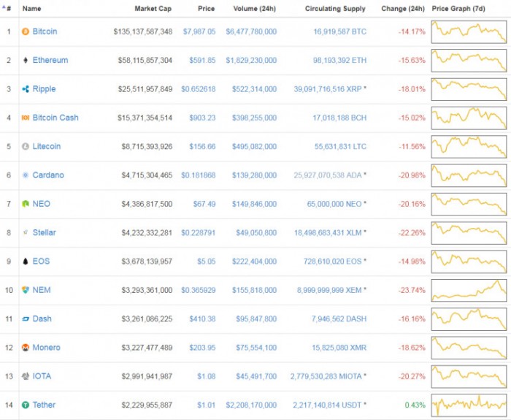
Task: Click the Bitcoin Cash logo icon
Action: click(x=26, y=118)
